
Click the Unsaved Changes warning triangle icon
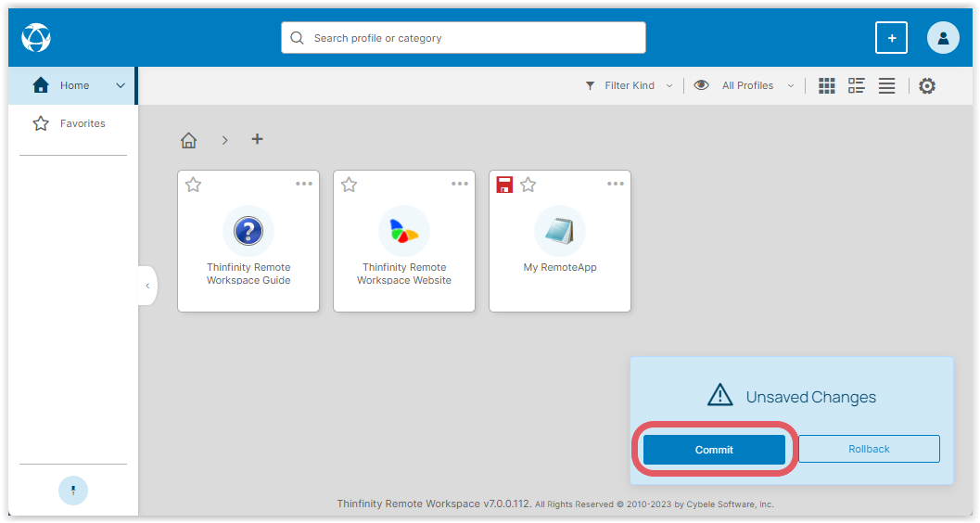click(720, 396)
